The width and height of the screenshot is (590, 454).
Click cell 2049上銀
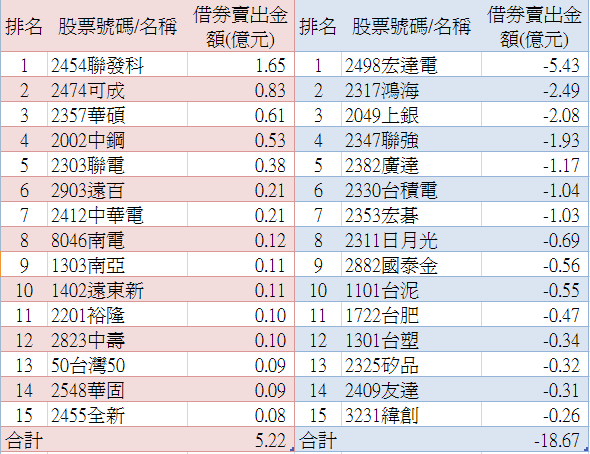(x=411, y=115)
